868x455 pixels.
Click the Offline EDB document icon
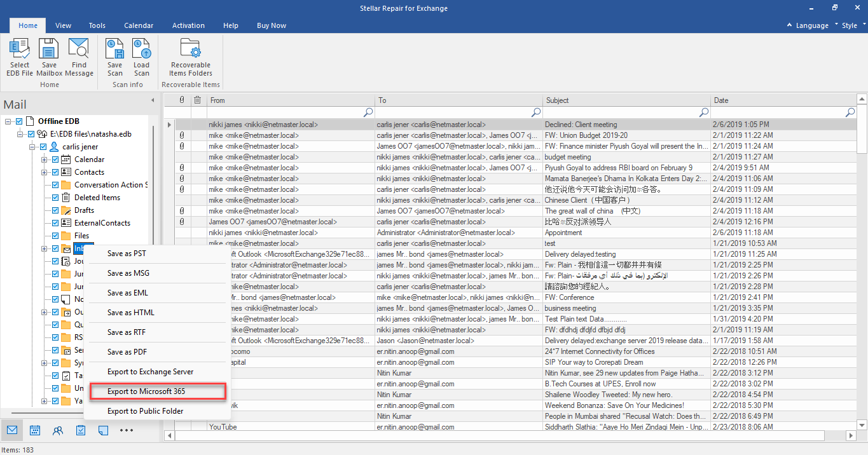point(30,121)
